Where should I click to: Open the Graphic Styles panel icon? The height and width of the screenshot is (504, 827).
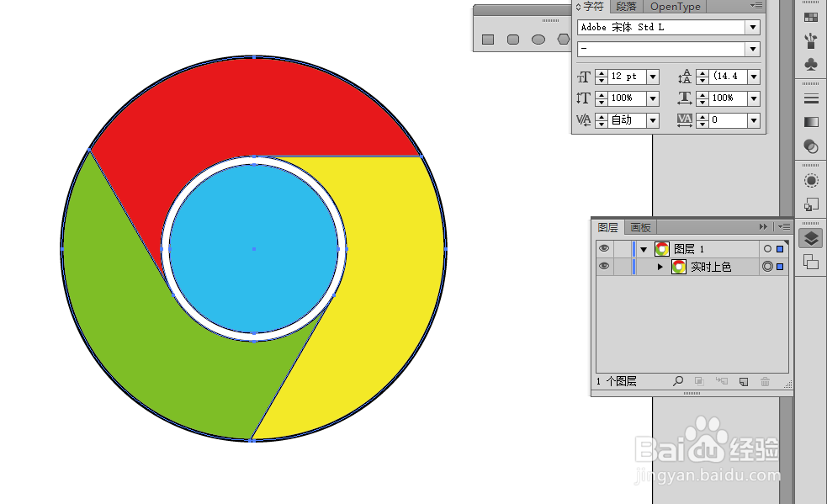pos(811,204)
